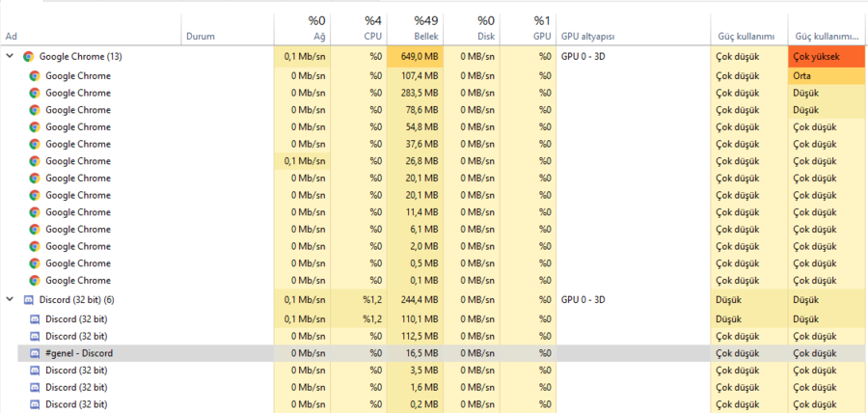This screenshot has height=413, width=868.
Task: Click Chrome icon in the 0,5 MB row
Action: [x=35, y=263]
